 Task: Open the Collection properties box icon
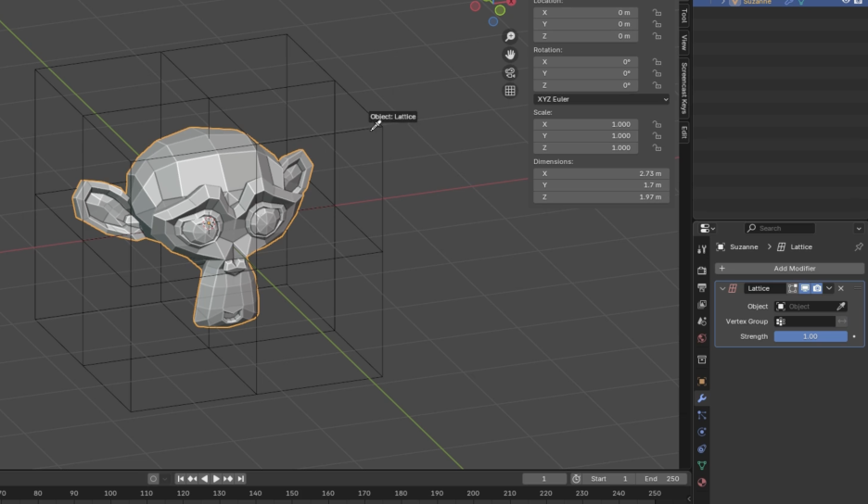[702, 359]
